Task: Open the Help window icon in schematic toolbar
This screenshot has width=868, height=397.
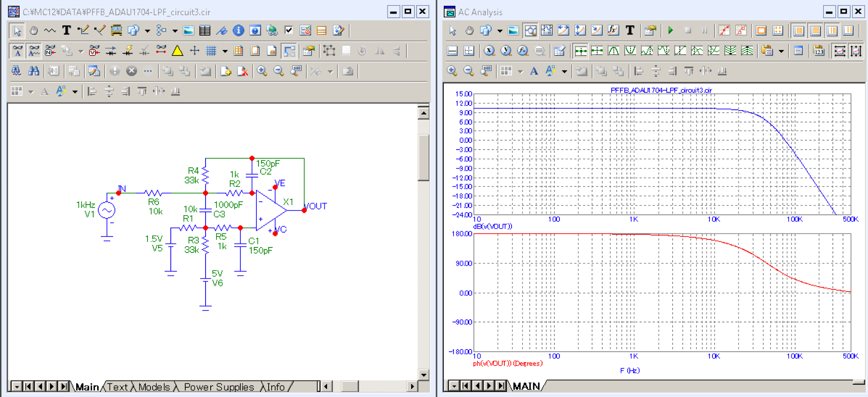Action: pos(255,31)
